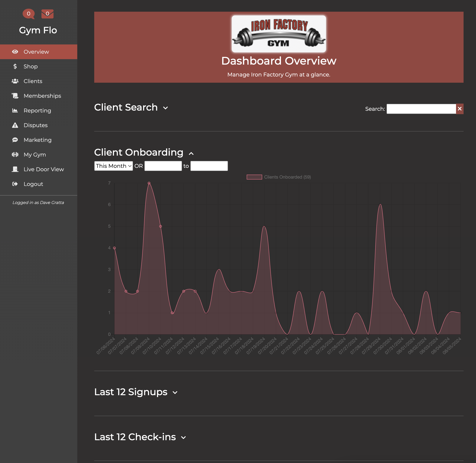The width and height of the screenshot is (476, 463).
Task: Focus the client Search input field
Action: [421, 109]
